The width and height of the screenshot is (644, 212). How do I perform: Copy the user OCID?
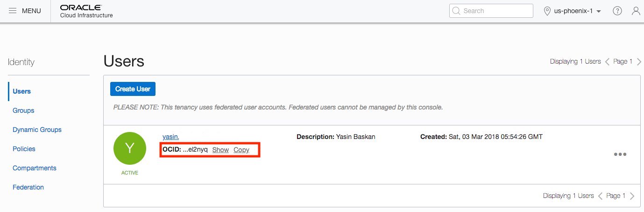[241, 150]
